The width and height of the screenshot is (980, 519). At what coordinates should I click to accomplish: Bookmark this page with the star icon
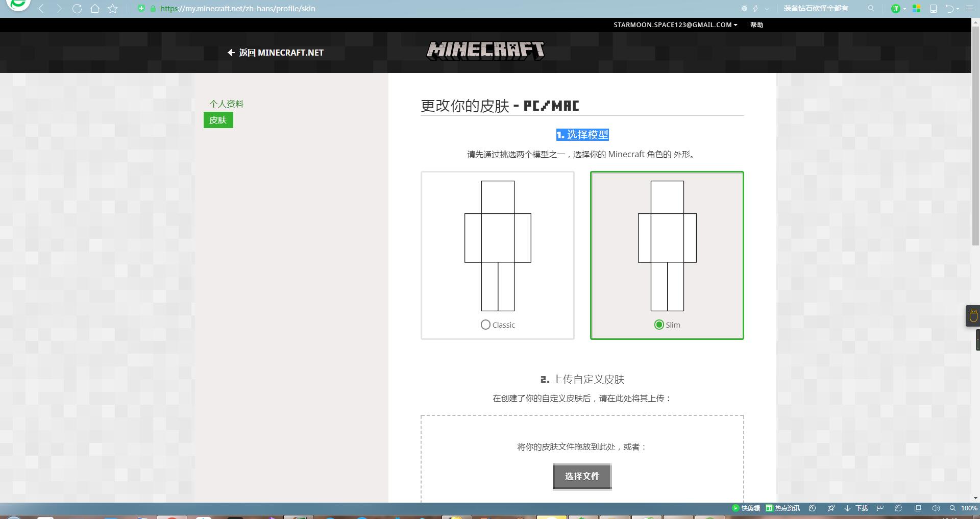point(113,9)
